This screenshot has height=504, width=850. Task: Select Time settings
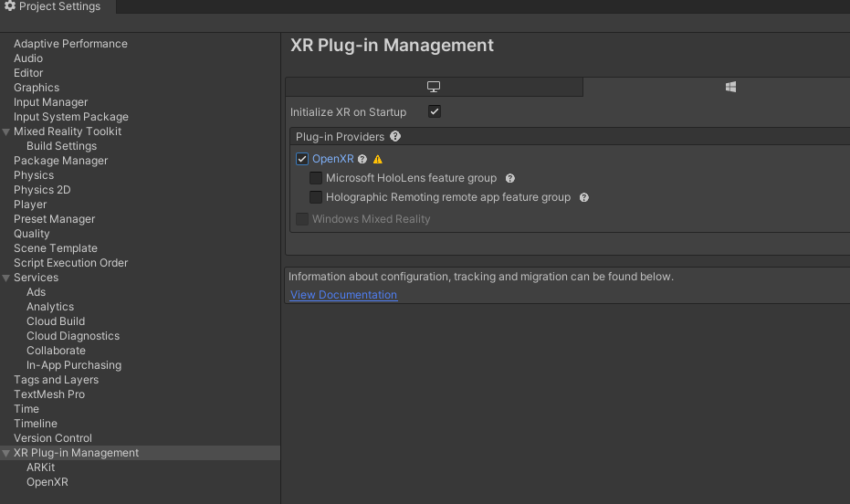pyautogui.click(x=26, y=410)
